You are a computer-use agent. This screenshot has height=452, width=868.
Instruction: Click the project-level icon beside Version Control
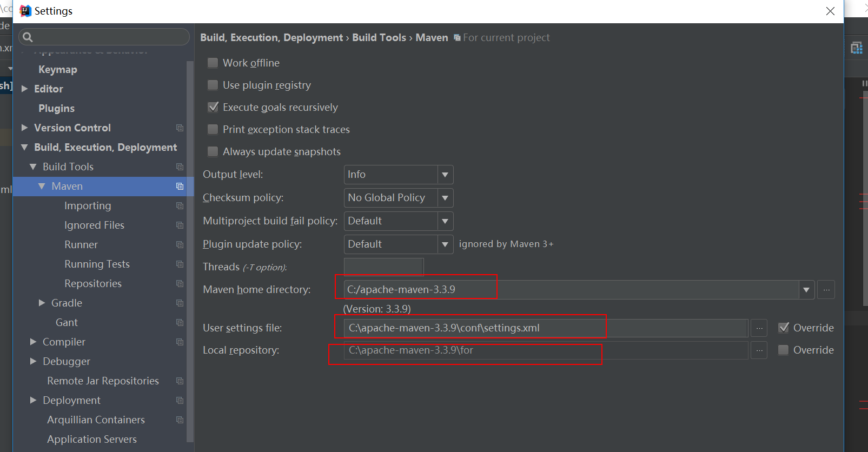click(x=180, y=128)
